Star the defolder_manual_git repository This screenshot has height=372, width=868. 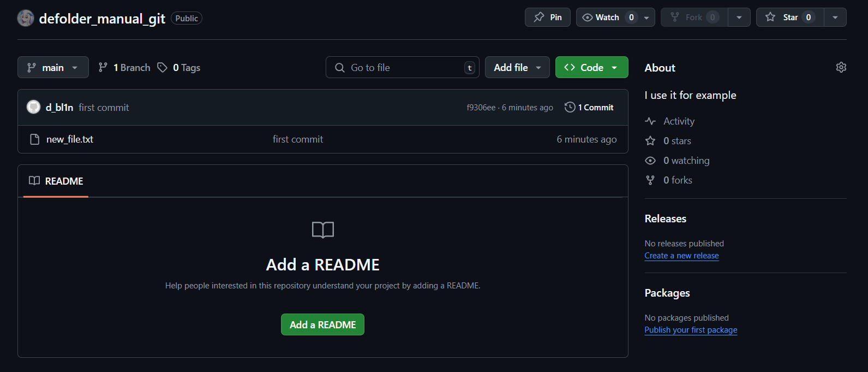click(790, 17)
